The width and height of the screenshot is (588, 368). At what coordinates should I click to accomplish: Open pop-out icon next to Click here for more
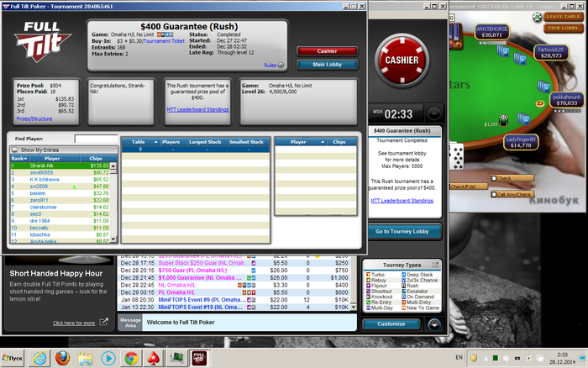click(x=103, y=322)
